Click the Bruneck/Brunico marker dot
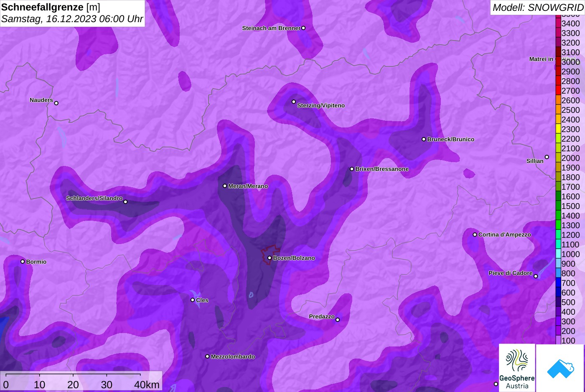The width and height of the screenshot is (585, 392). [424, 139]
